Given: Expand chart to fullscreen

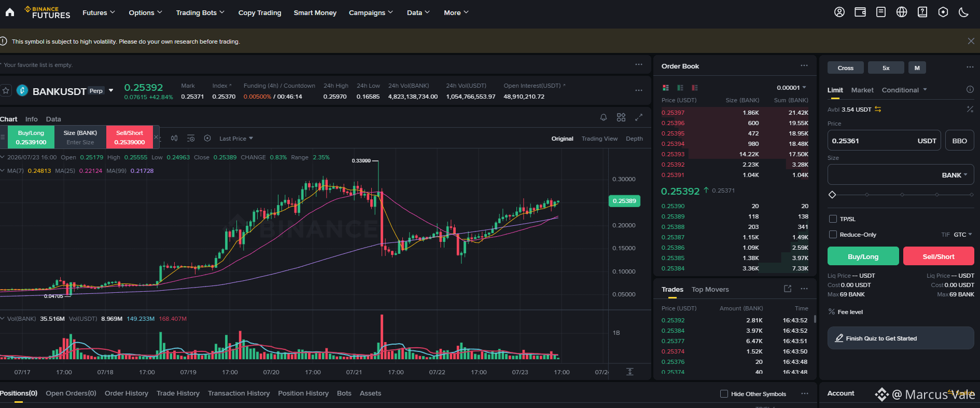Looking at the screenshot, I should click(639, 117).
